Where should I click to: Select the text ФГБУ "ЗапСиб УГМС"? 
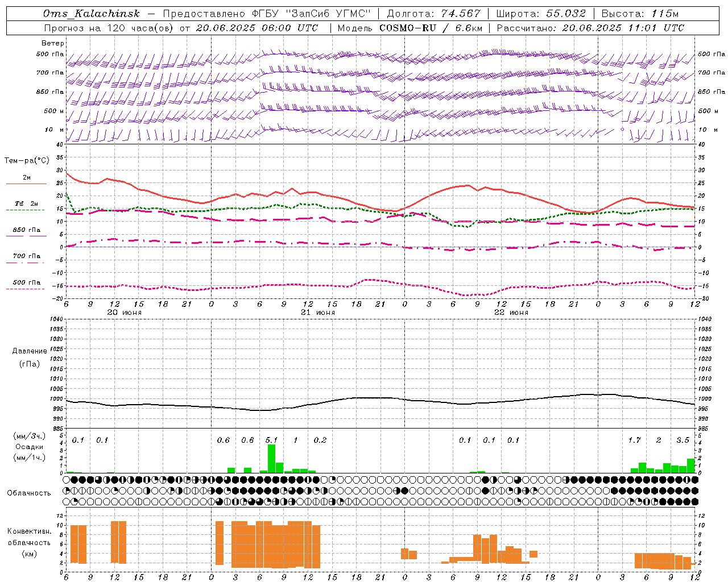click(311, 14)
